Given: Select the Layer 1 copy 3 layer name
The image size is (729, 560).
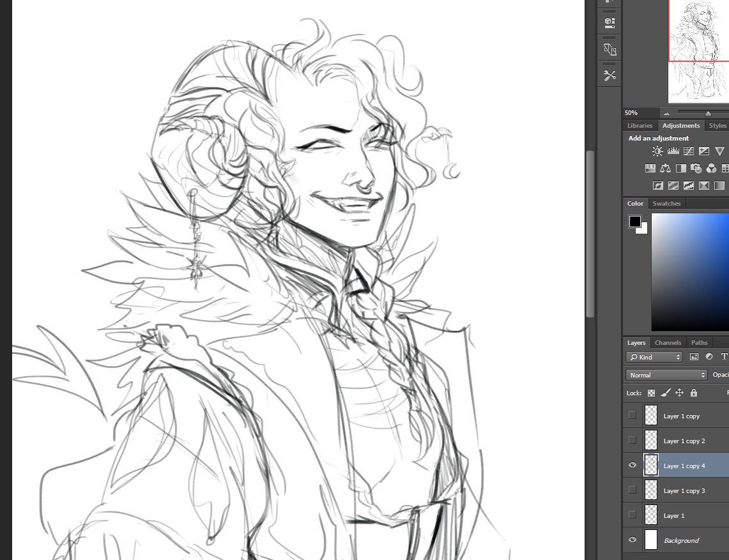Looking at the screenshot, I should point(684,490).
